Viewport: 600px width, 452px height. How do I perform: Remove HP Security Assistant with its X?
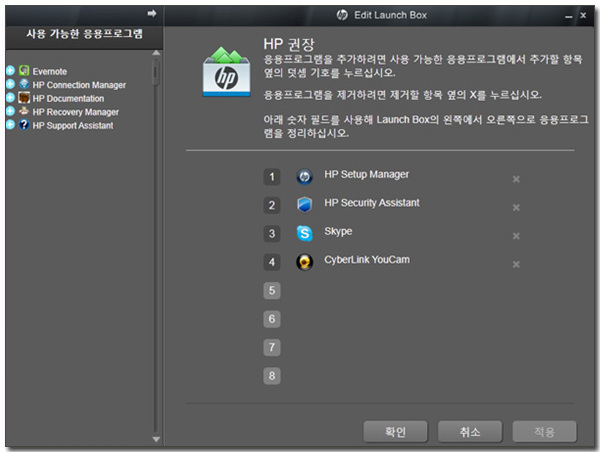tap(516, 207)
